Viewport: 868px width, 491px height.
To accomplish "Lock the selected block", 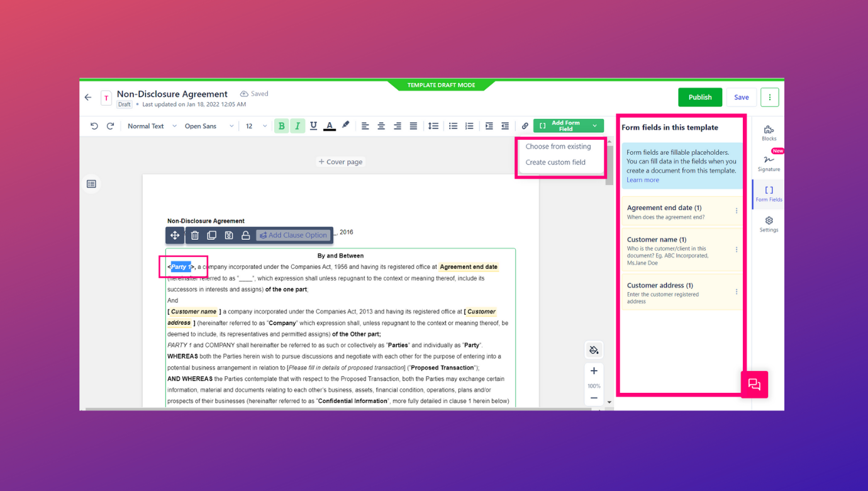I will coord(246,235).
